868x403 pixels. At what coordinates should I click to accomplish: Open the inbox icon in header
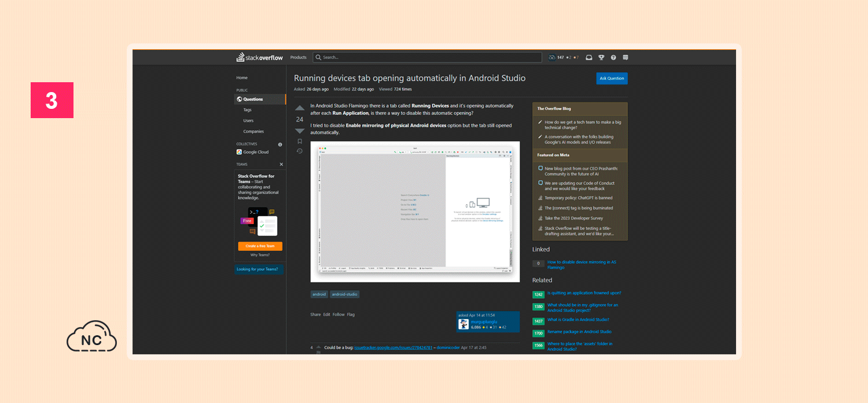click(x=589, y=57)
